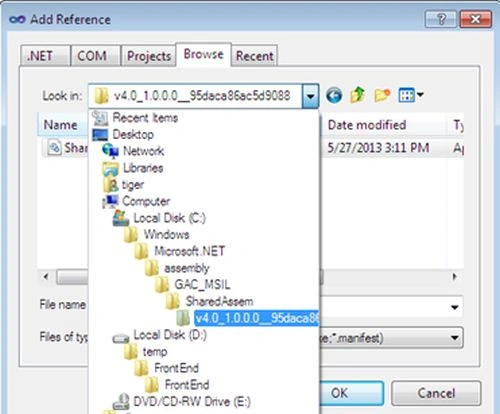Screen dimensions: 500x414
Task: Click the Libraries folder icon
Action: [111, 168]
